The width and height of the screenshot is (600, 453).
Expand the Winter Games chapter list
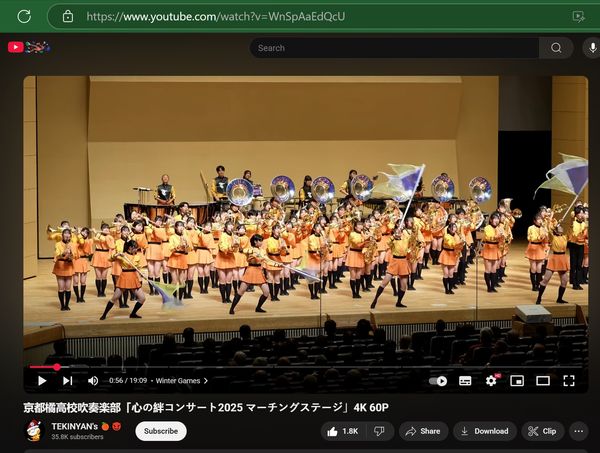(x=182, y=381)
